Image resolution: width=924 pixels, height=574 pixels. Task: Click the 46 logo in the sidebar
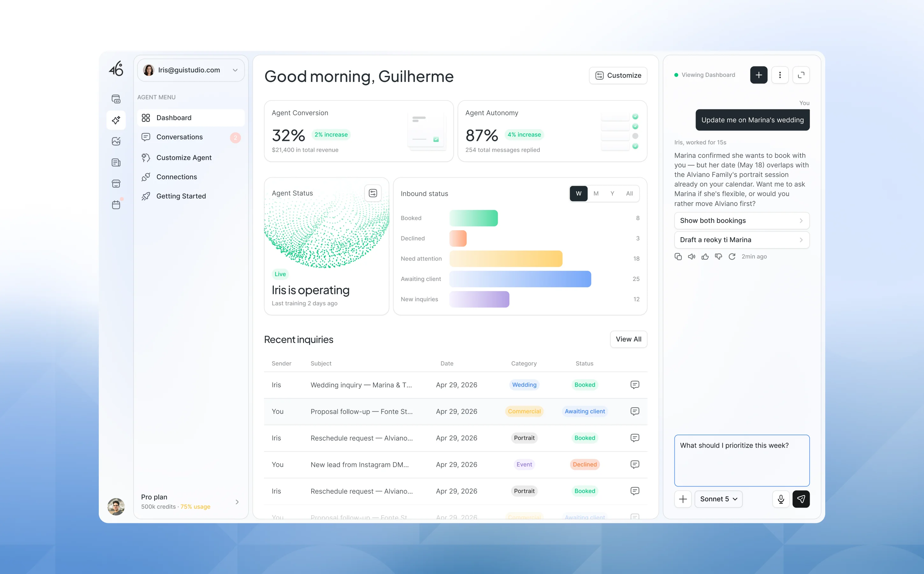coord(116,69)
